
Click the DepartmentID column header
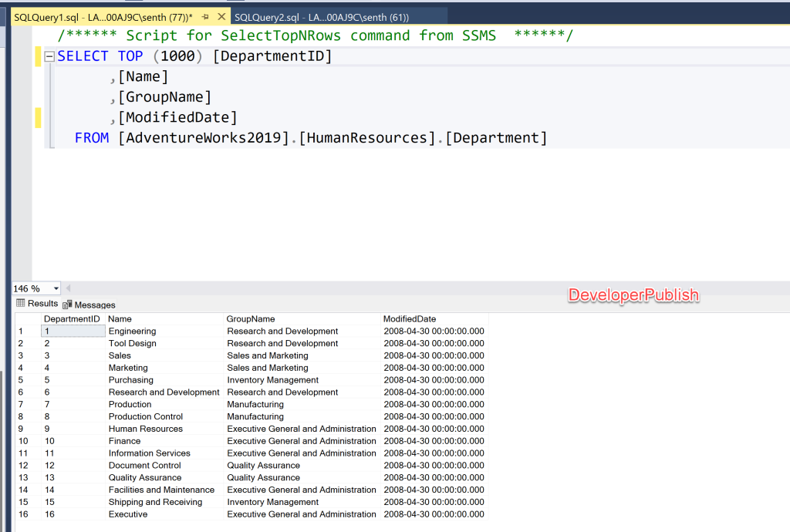point(72,318)
